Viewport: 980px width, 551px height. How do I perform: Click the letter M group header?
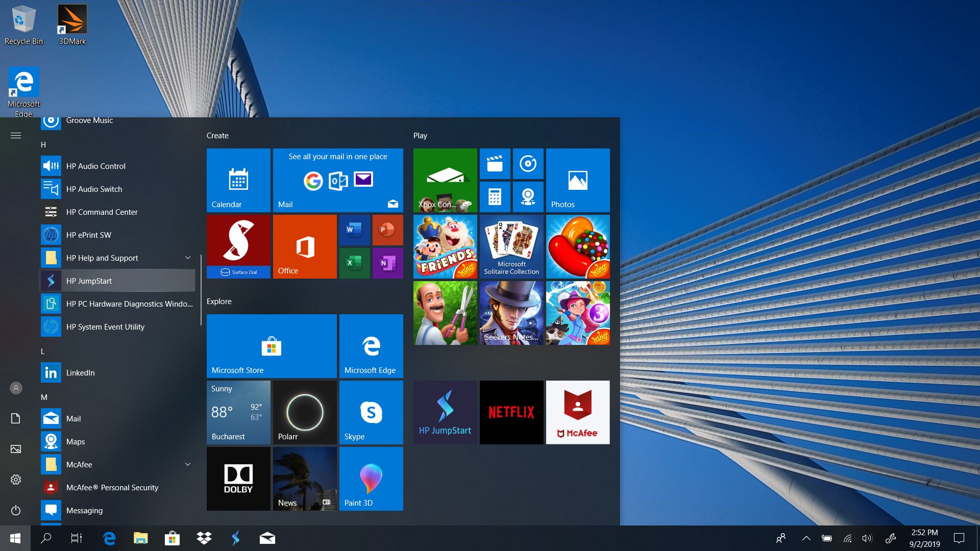(x=44, y=397)
